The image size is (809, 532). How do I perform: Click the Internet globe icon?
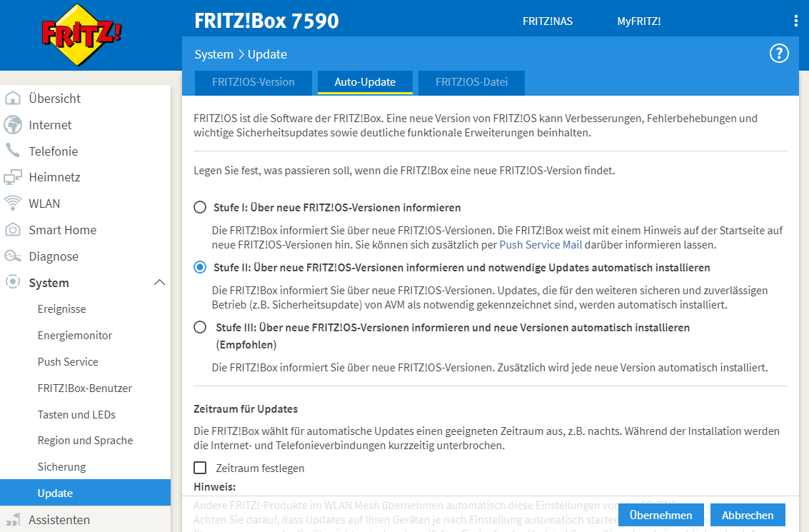click(13, 125)
